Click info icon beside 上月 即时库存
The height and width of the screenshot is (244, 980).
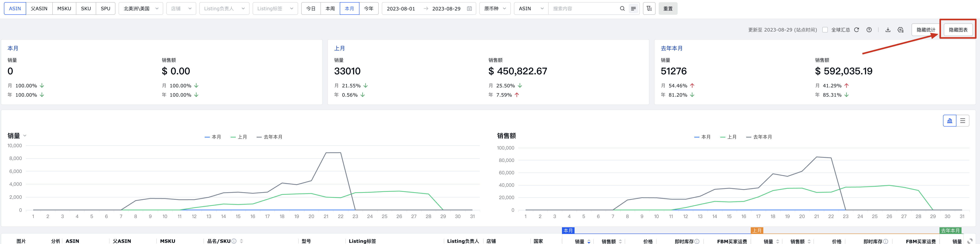[x=886, y=241]
